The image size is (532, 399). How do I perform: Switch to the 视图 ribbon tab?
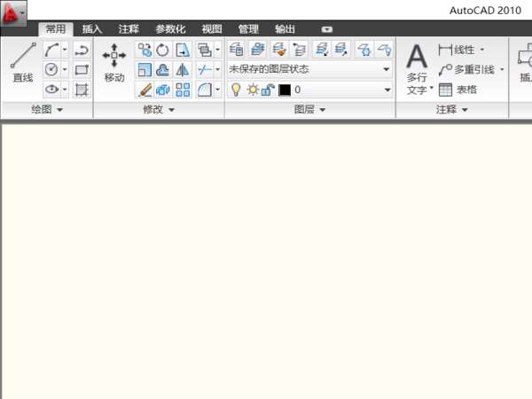pos(212,29)
